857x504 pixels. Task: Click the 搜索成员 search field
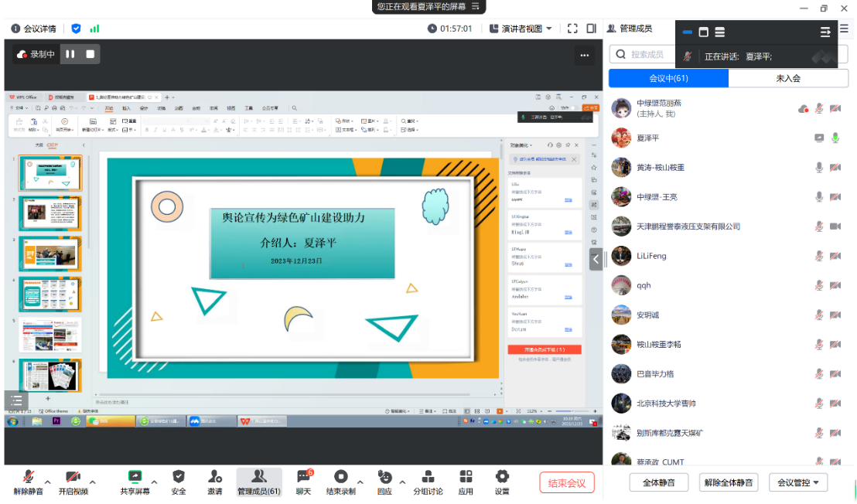pyautogui.click(x=650, y=54)
